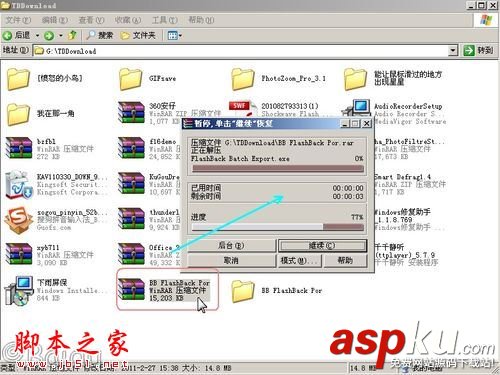
Task: Open the Help (帮助) menu
Action: 201,20
